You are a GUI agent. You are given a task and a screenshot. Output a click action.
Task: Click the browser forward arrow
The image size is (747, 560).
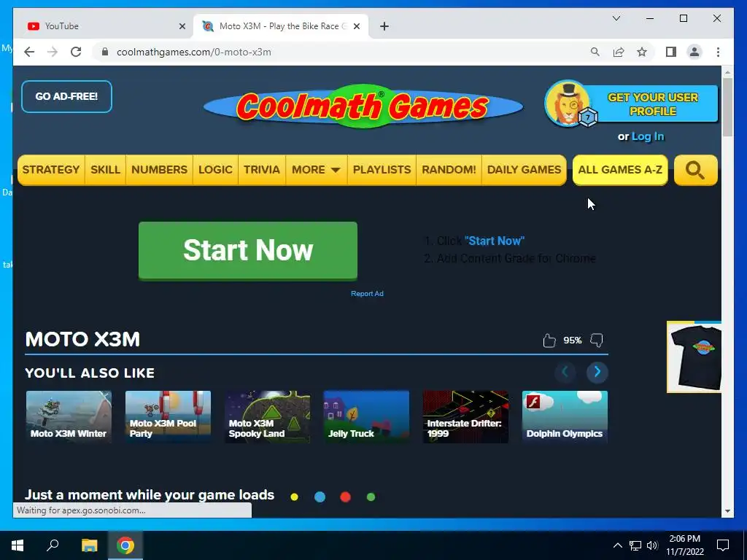[x=53, y=52]
